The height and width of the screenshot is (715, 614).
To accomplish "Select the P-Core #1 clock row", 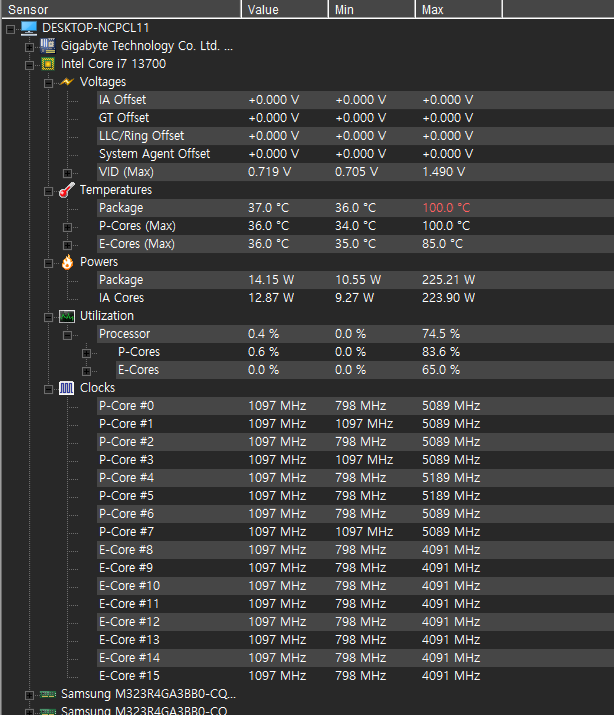I will point(355,424).
